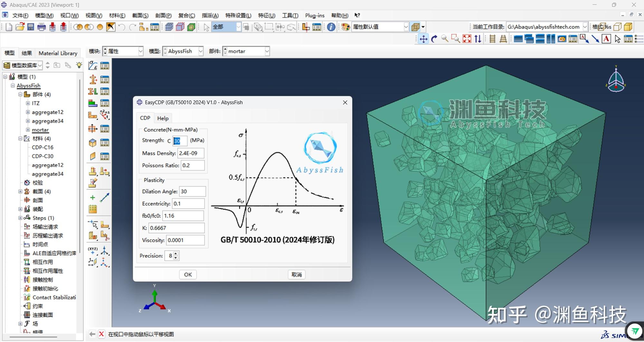The width and height of the screenshot is (644, 342).
Task: Click the Print icon in toolbar
Action: coord(42,27)
